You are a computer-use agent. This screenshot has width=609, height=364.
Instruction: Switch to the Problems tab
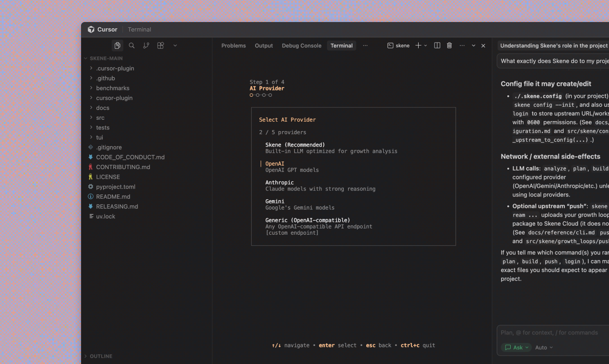point(234,45)
